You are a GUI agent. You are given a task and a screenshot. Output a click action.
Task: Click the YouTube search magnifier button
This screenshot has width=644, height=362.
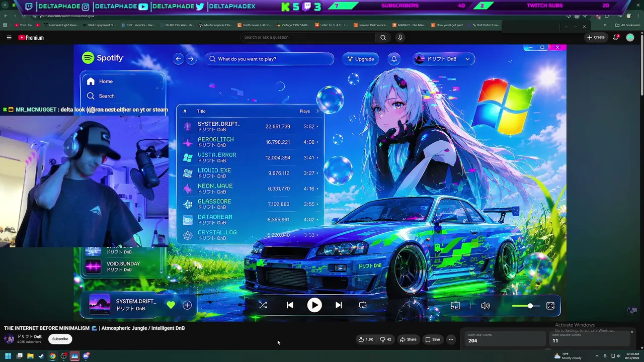pos(383,38)
